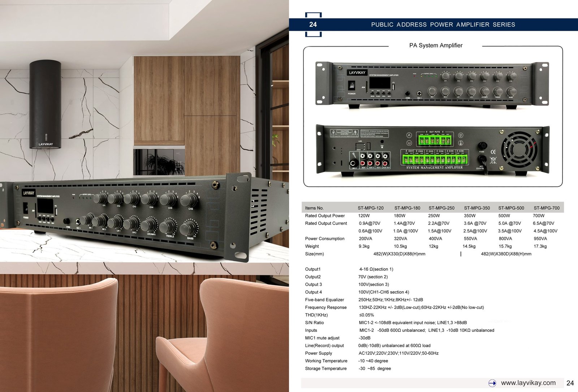Click the display screen on the large amplifier
The image size is (578, 392).
tap(46, 206)
